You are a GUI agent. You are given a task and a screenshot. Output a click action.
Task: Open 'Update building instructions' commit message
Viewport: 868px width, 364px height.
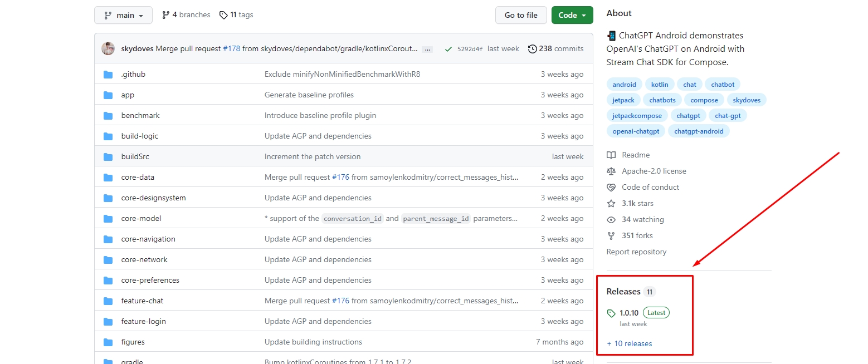(x=313, y=342)
